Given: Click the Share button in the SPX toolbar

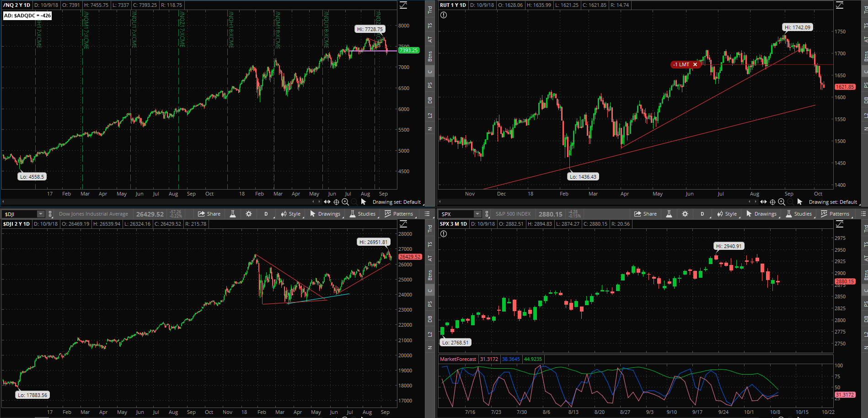Looking at the screenshot, I should (645, 214).
